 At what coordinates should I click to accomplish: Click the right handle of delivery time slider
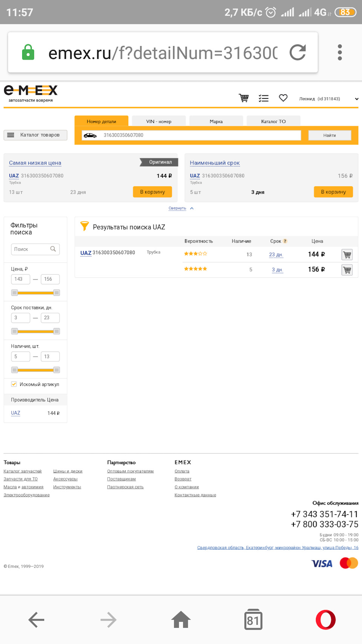click(57, 331)
